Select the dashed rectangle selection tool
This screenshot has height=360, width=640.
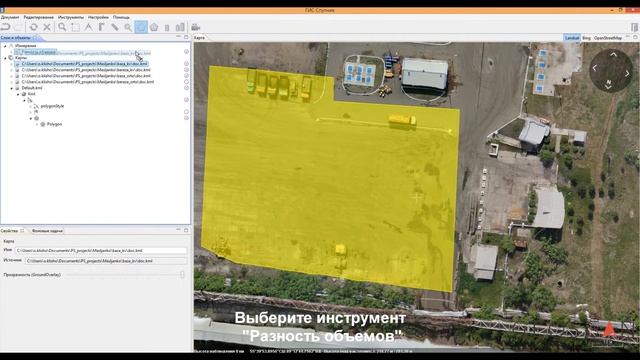pyautogui.click(x=76, y=27)
